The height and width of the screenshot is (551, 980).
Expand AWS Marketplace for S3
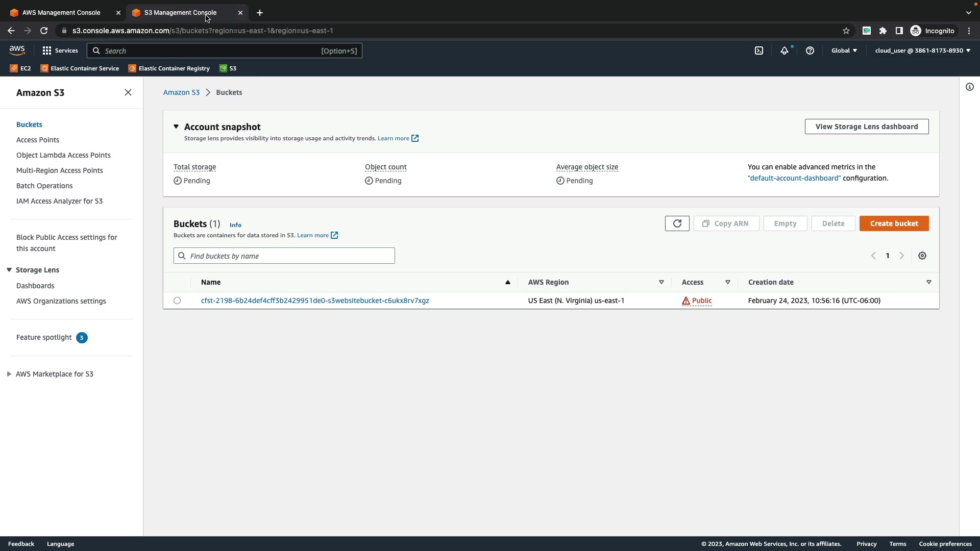[9, 374]
